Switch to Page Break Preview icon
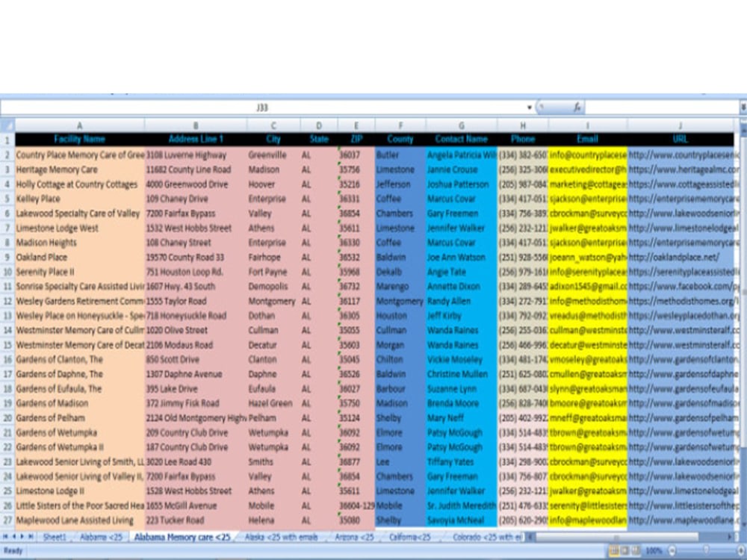 [x=636, y=551]
